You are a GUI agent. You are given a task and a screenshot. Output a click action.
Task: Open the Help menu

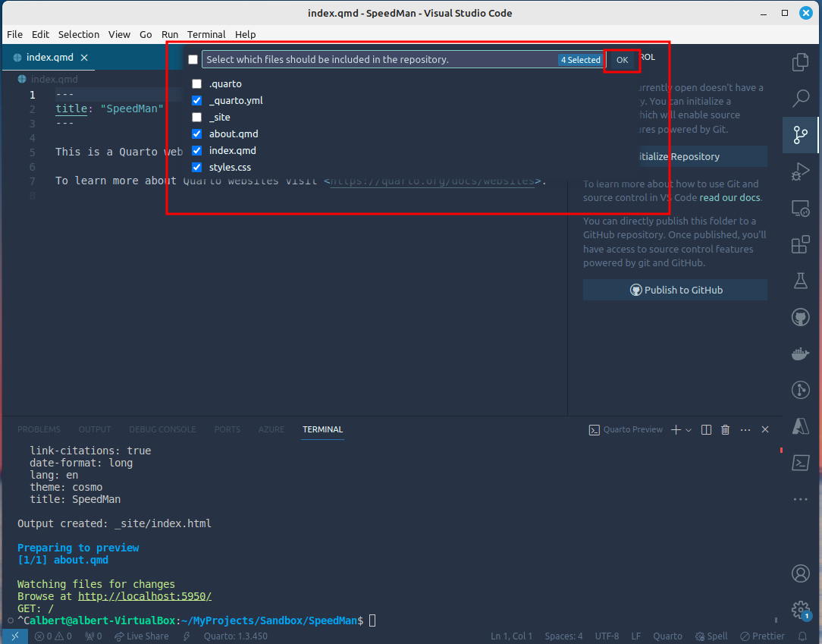246,35
